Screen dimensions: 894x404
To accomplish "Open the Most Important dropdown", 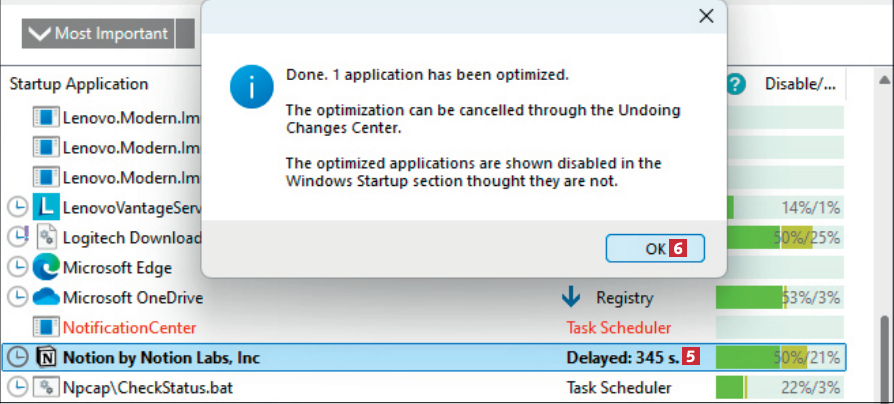I will (x=98, y=34).
